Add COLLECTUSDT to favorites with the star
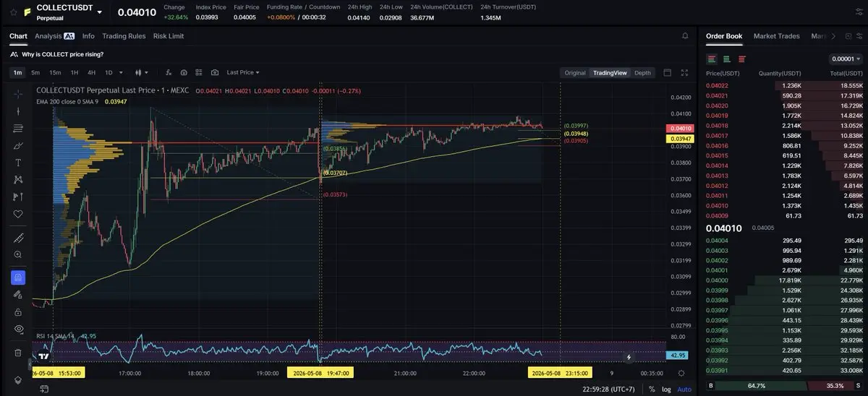This screenshot has width=868, height=396. click(x=13, y=12)
